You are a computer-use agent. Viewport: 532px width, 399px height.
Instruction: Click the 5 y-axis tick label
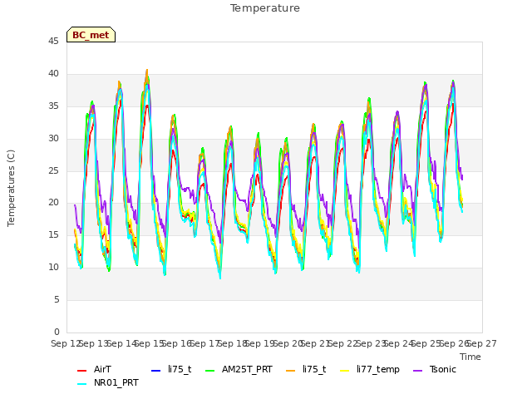57,299
